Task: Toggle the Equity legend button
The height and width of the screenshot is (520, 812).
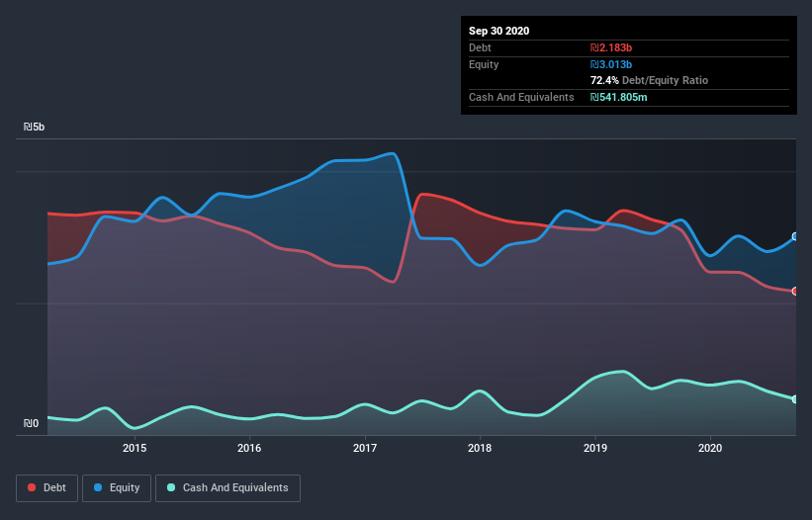Action: (117, 488)
